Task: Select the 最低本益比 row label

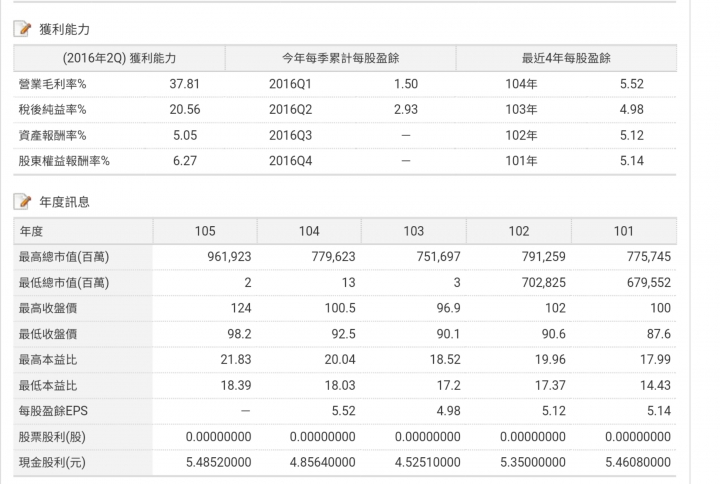Action: point(48,385)
